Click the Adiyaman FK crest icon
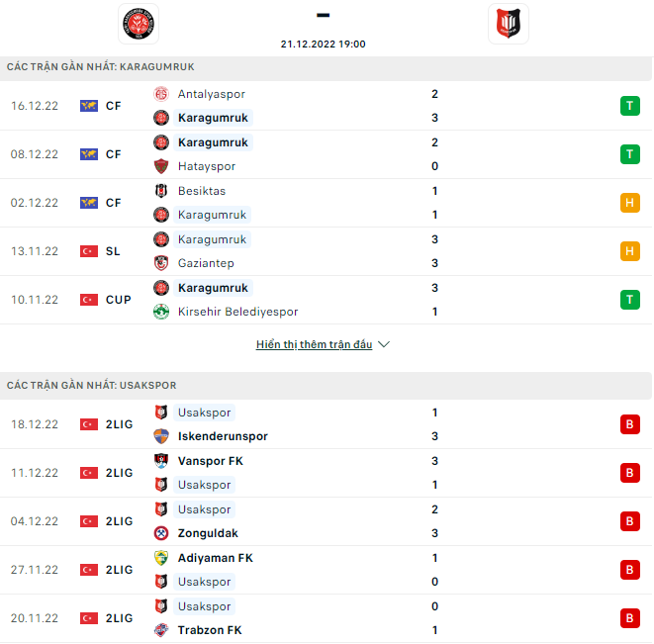654x644 pixels. click(x=161, y=558)
